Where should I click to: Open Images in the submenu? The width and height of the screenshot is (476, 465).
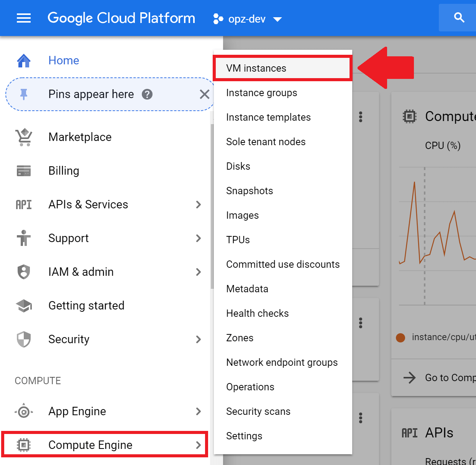[x=283, y=215]
